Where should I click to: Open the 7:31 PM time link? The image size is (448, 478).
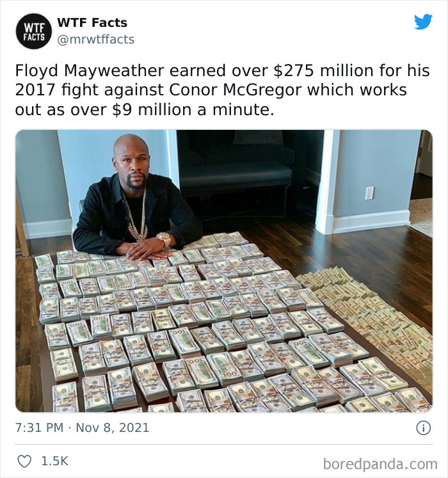click(x=39, y=427)
